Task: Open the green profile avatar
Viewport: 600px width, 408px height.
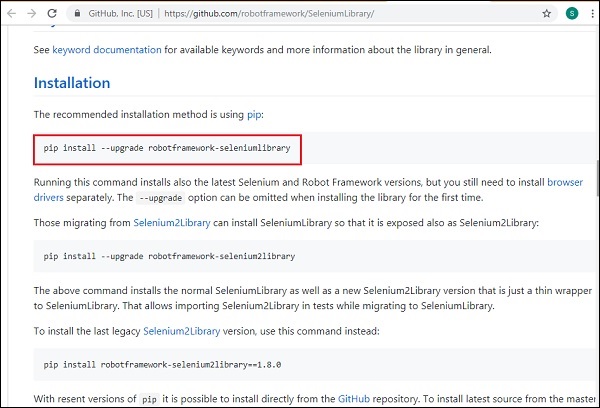Action: pyautogui.click(x=570, y=14)
